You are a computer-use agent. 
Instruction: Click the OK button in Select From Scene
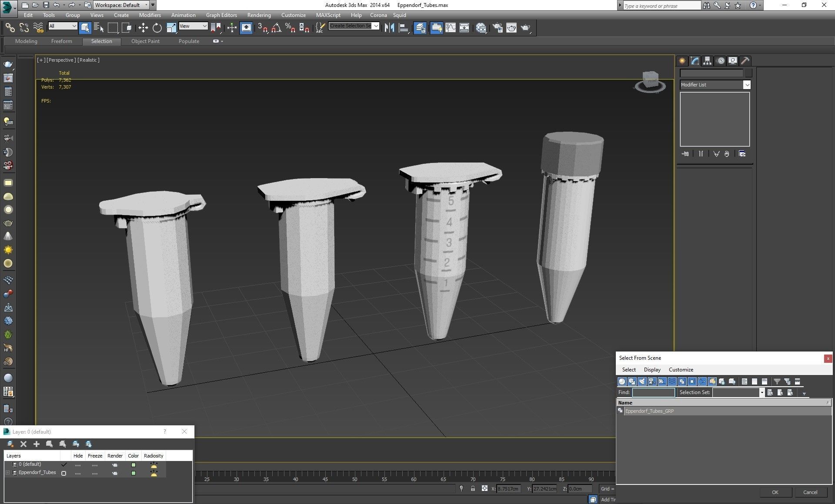[775, 492]
